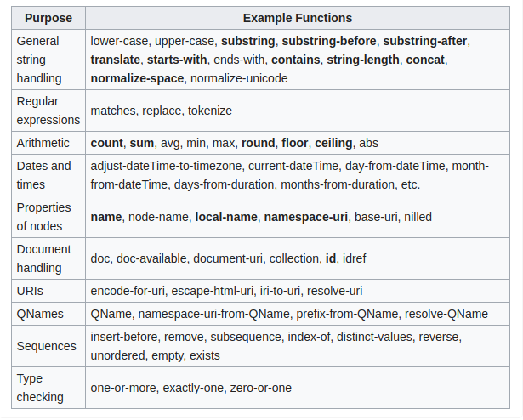Click the normalize-space function text
The image size is (523, 420).
137,78
